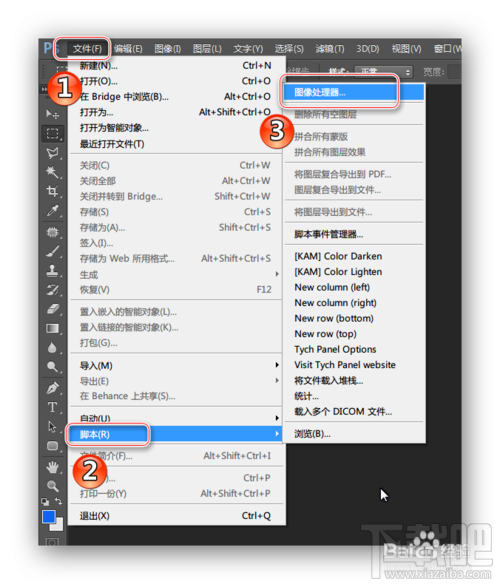The width and height of the screenshot is (500, 584).
Task: Select the Path Selection tool
Action: pyautogui.click(x=52, y=426)
